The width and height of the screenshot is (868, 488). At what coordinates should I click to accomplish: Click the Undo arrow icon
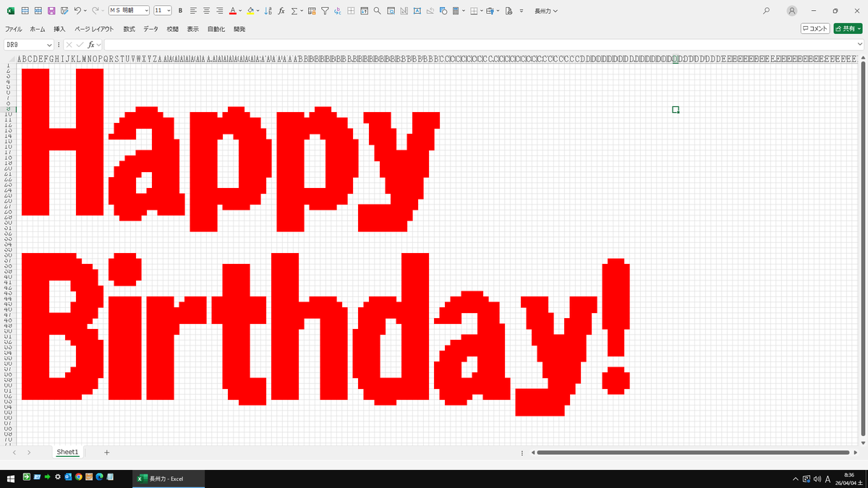(x=77, y=11)
